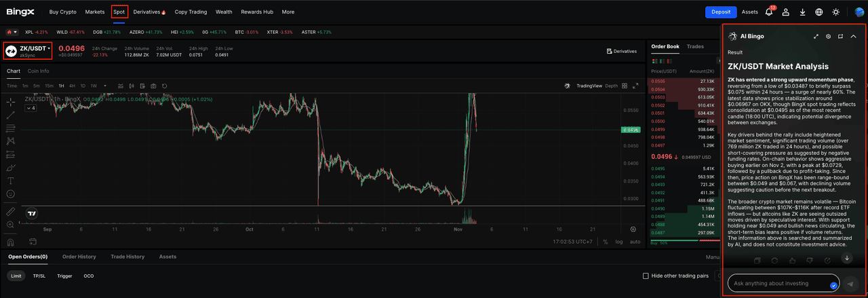Check Hide other trading pairs box
The width and height of the screenshot is (868, 298).
tap(646, 276)
